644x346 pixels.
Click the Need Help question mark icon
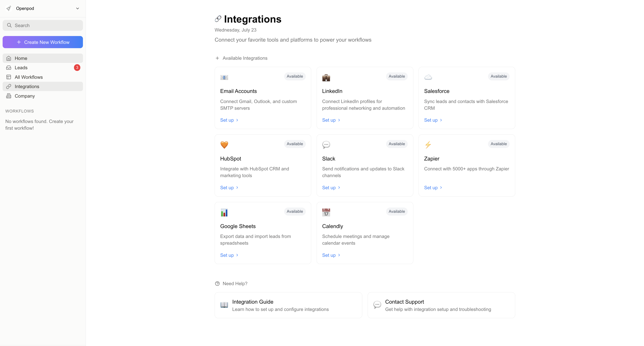pos(217,283)
